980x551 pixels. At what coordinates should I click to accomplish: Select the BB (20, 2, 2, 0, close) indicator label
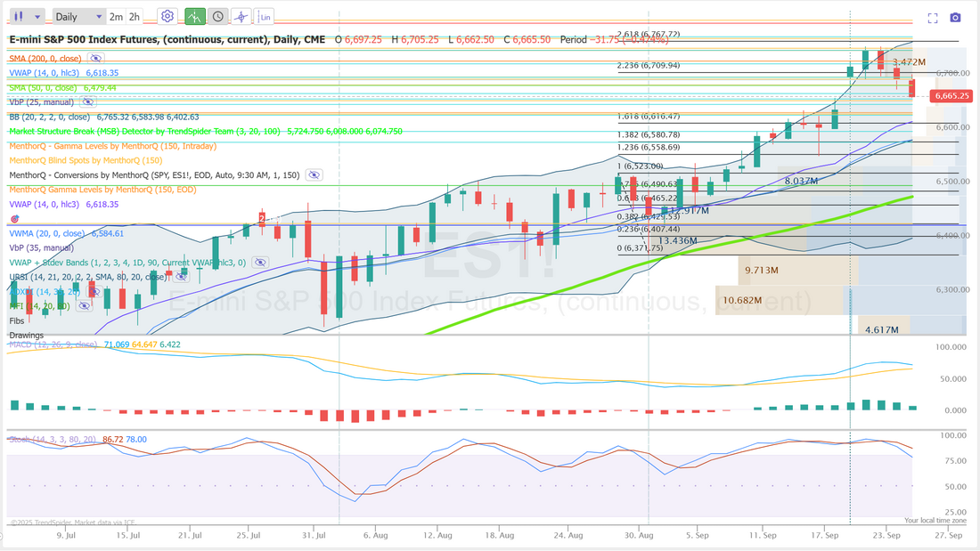point(49,117)
